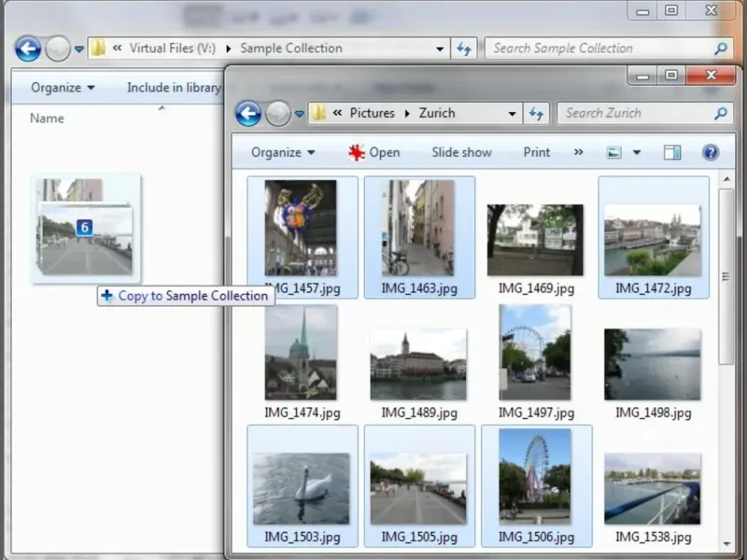Viewport: 747px width, 560px height.
Task: Expand the Zurich address bar history dropdown
Action: click(x=512, y=114)
